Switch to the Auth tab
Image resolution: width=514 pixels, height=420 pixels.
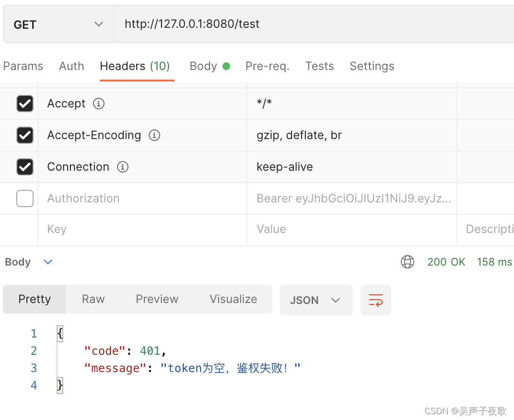click(x=71, y=66)
